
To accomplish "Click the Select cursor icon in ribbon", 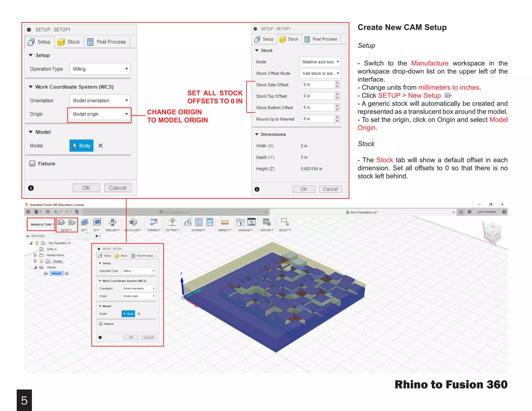I will click(x=285, y=222).
